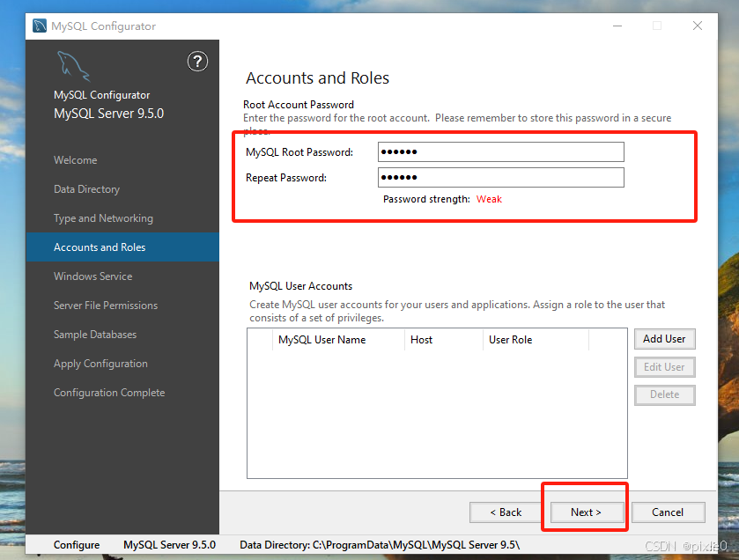Cancel the configuration wizard
The image size is (739, 560).
pos(668,512)
